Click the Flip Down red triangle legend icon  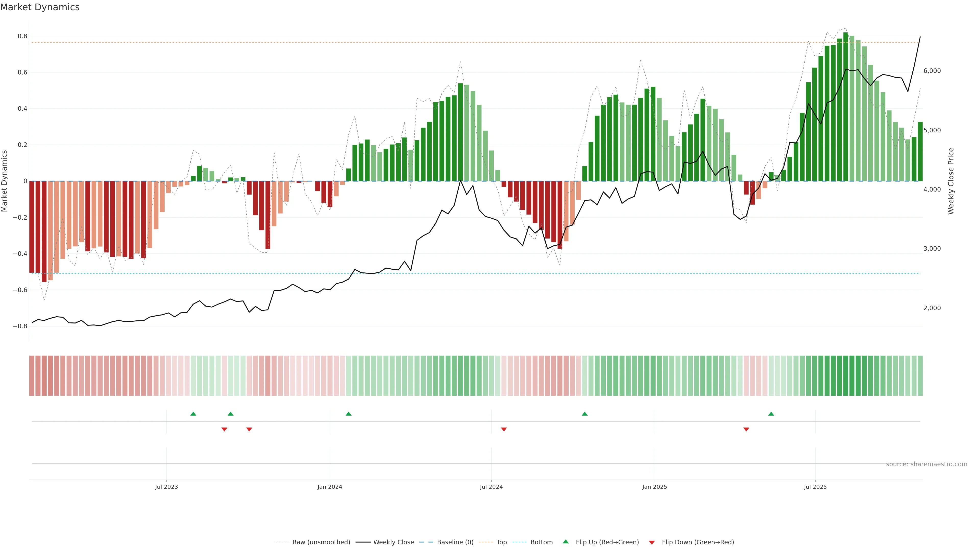click(x=652, y=542)
